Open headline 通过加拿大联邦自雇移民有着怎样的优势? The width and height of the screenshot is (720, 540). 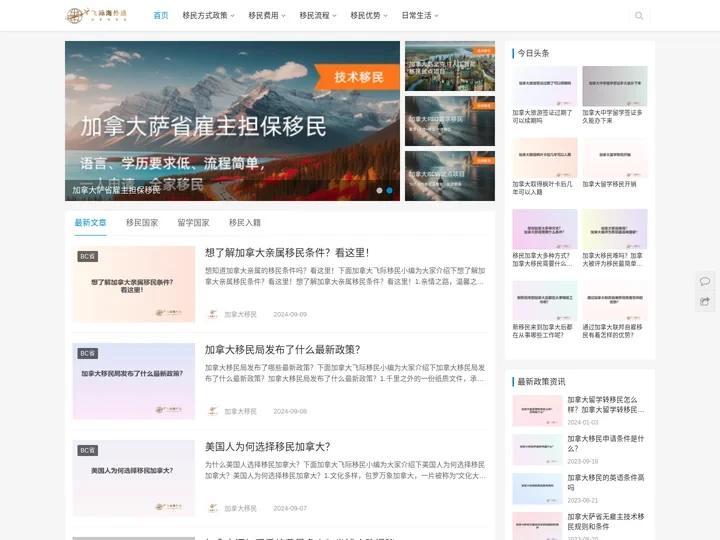pos(613,331)
